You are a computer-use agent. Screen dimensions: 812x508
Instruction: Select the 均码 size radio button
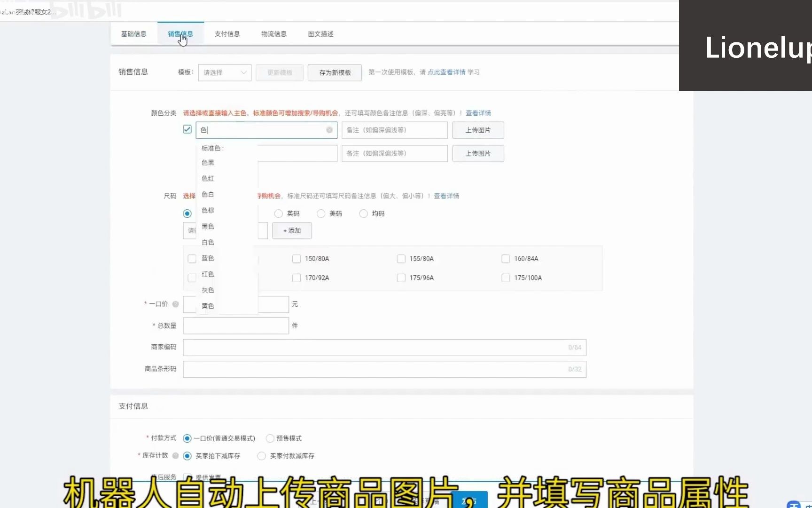tap(363, 214)
